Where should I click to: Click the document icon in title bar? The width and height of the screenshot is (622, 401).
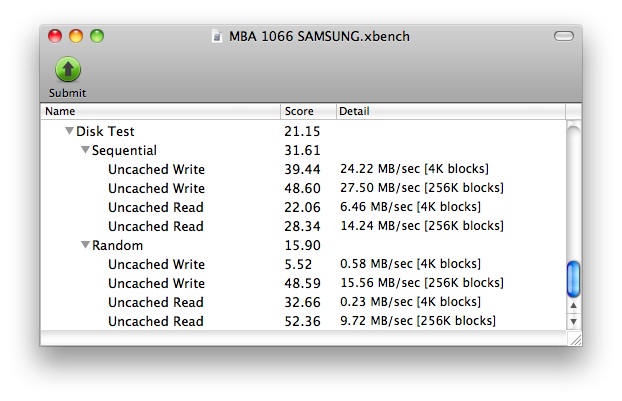point(217,36)
